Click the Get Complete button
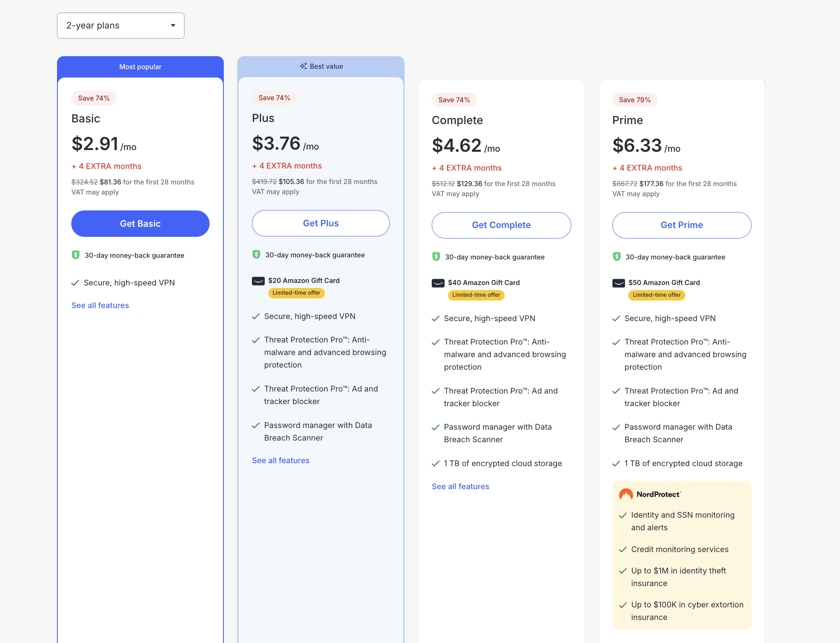Image resolution: width=840 pixels, height=643 pixels. 501,225
